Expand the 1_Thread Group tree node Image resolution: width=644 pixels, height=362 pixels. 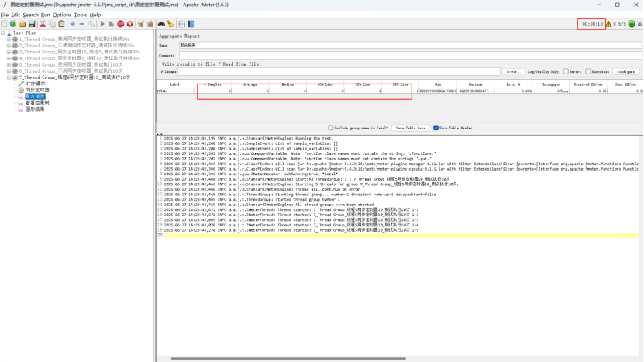click(9, 39)
